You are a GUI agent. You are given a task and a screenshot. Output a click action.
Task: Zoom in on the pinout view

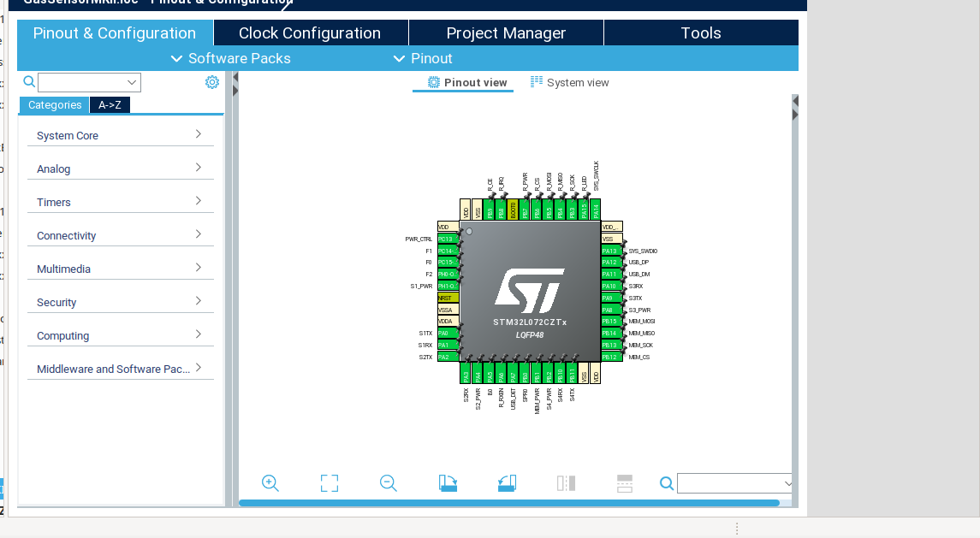tap(270, 483)
